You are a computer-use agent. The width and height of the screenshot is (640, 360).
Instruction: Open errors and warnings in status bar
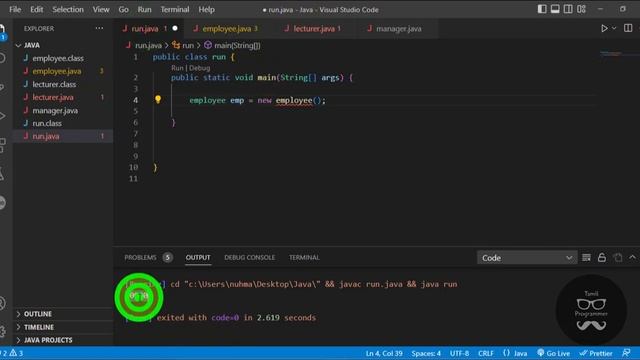pos(12,353)
